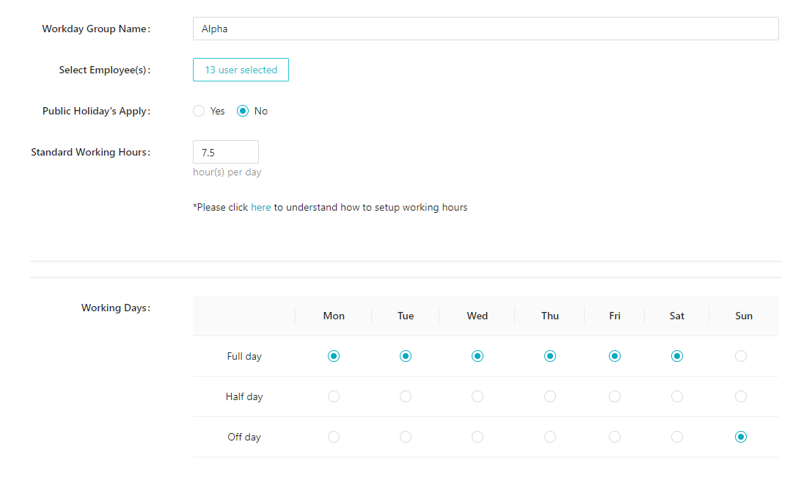Viewport: 800px width, 477px height.
Task: Click the 'Select Employee(s):' label
Action: coord(105,70)
